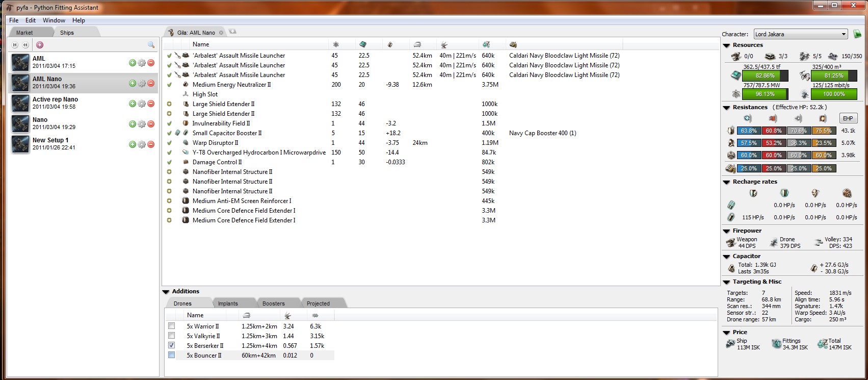Open the Help menu

pyautogui.click(x=78, y=20)
